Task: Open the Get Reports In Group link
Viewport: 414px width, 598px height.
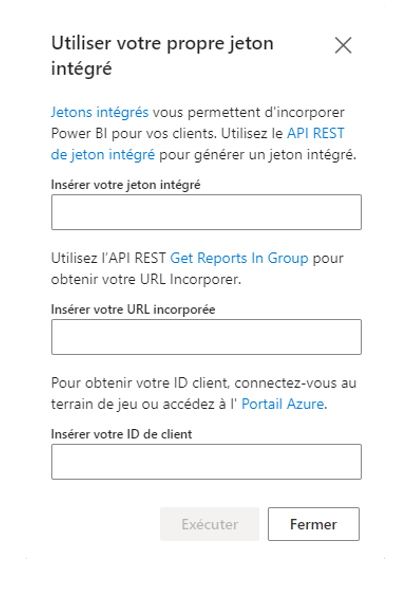Action: click(239, 258)
